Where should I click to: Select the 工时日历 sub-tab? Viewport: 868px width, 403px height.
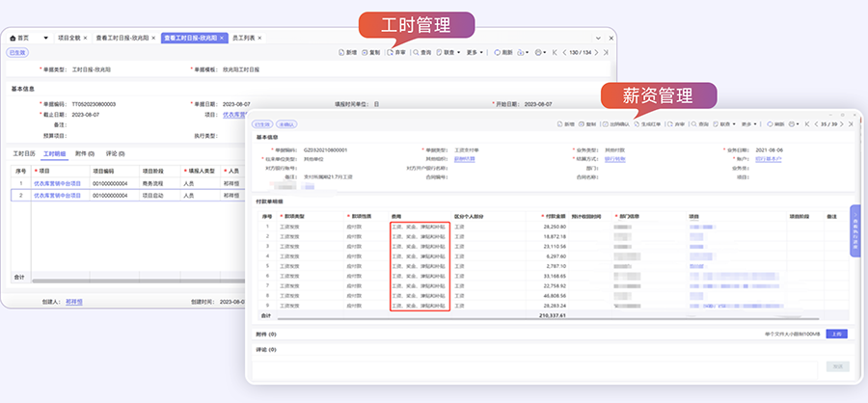click(x=24, y=153)
